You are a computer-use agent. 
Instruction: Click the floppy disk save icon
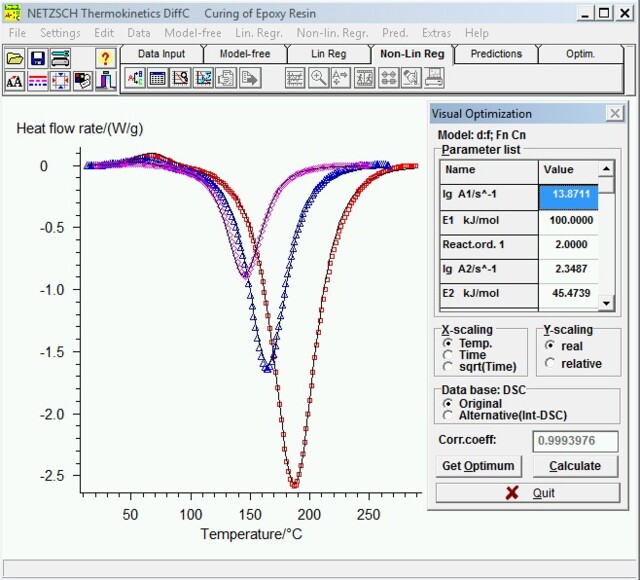click(37, 59)
